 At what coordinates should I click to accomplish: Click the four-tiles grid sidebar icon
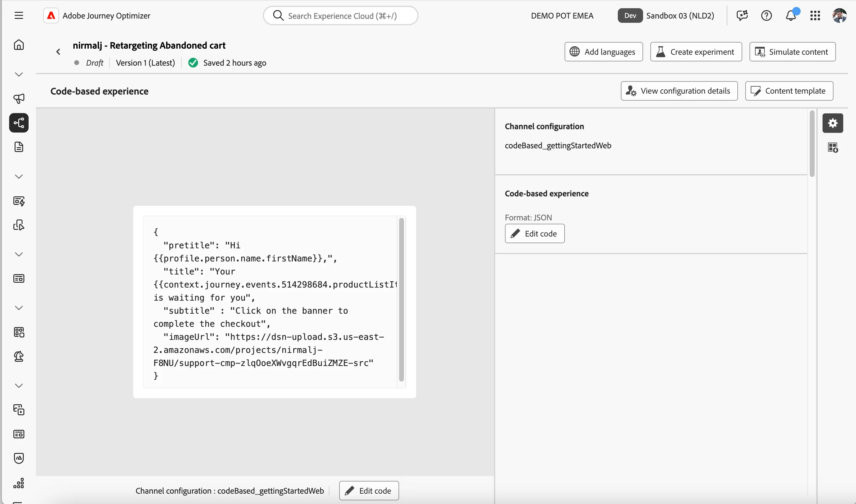coord(19,332)
